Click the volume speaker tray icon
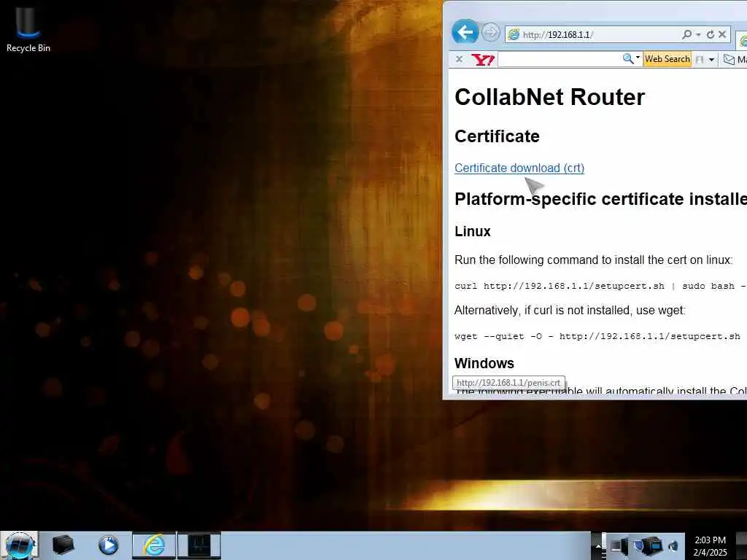This screenshot has height=560, width=747. (x=673, y=546)
